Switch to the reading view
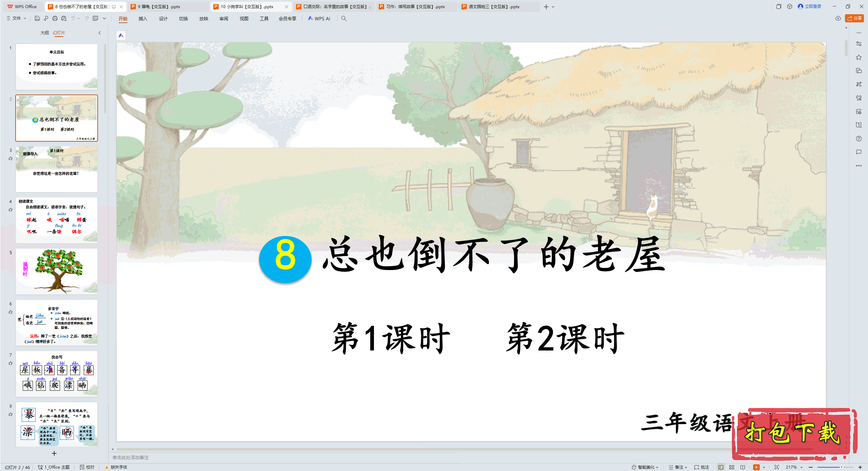The width and height of the screenshot is (868, 471). (x=743, y=467)
